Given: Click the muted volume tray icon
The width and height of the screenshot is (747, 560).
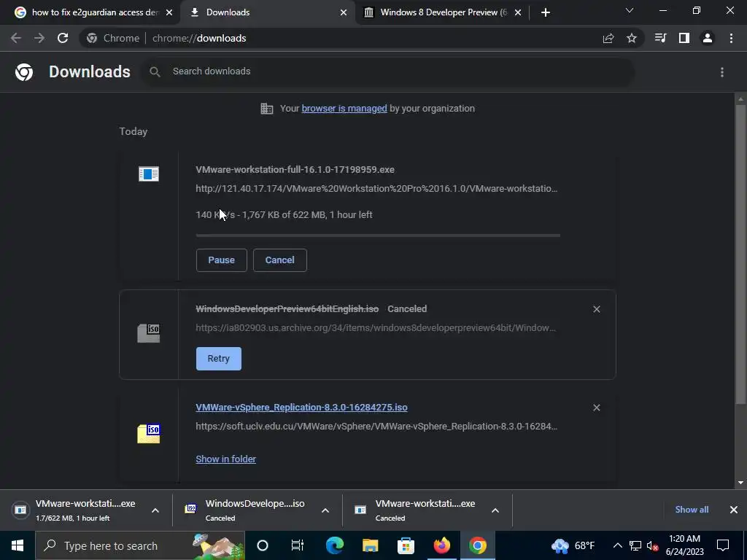Looking at the screenshot, I should [653, 545].
